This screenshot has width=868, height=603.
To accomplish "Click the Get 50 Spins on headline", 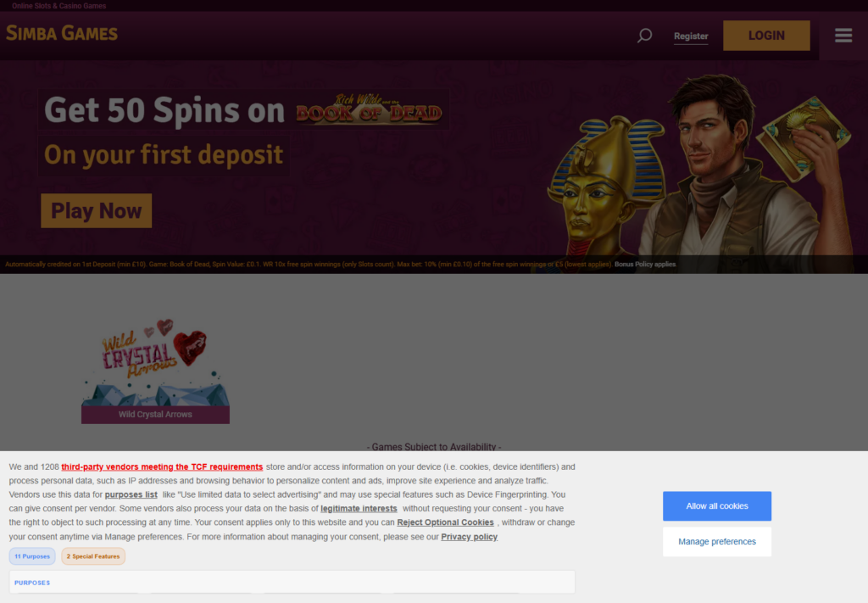I will click(x=164, y=110).
